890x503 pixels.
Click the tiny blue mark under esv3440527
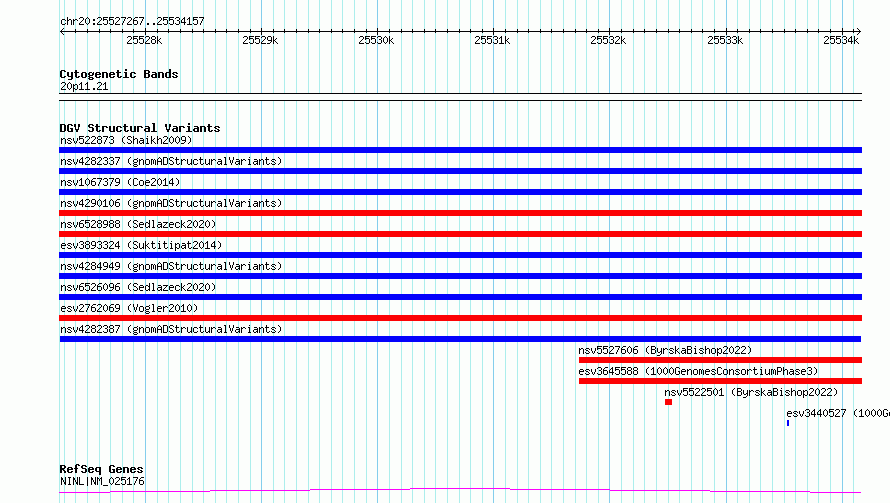pos(788,423)
